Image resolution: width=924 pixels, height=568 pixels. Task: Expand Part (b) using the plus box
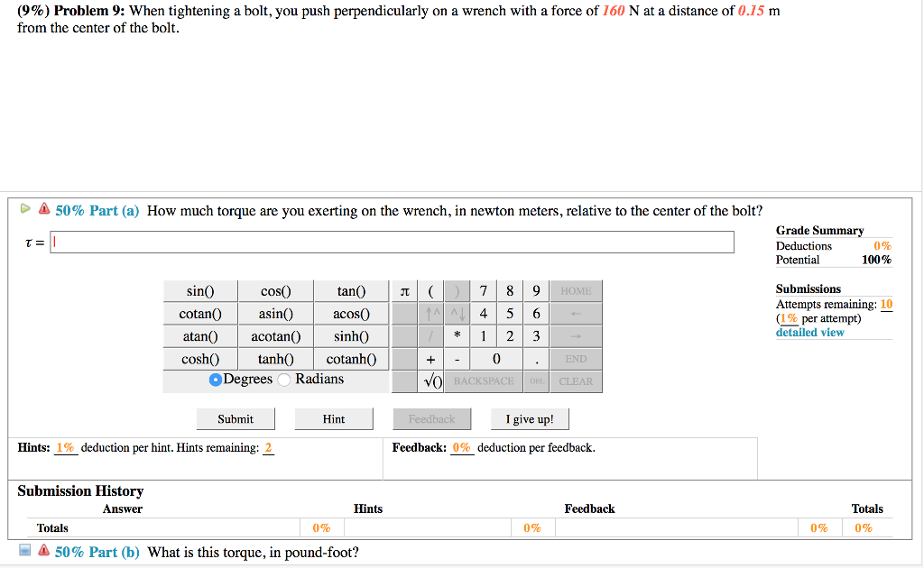click(25, 551)
